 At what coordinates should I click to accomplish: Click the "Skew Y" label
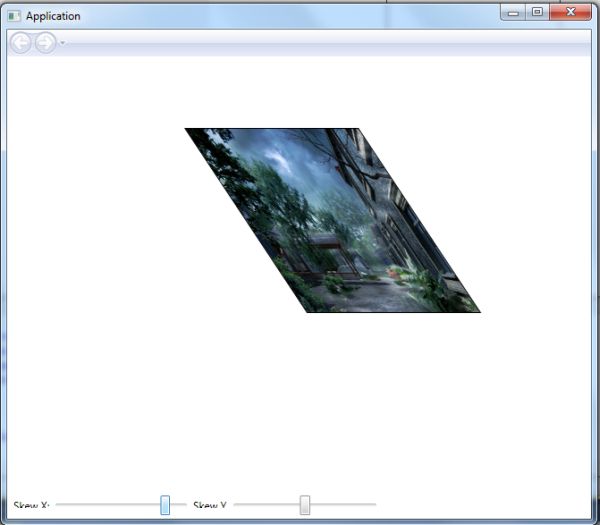pos(210,505)
